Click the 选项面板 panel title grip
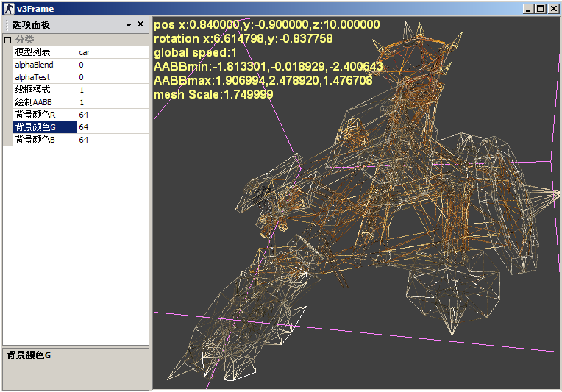The height and width of the screenshot is (392, 562). pos(6,25)
